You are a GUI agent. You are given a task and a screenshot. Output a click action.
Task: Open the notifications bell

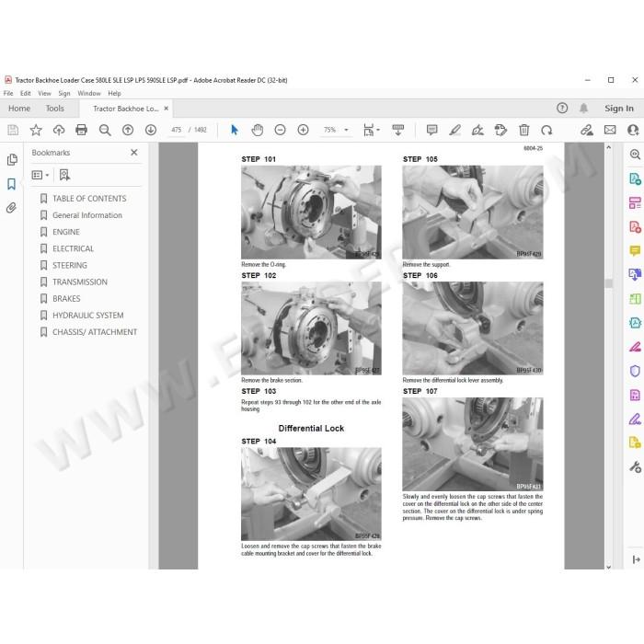583,108
